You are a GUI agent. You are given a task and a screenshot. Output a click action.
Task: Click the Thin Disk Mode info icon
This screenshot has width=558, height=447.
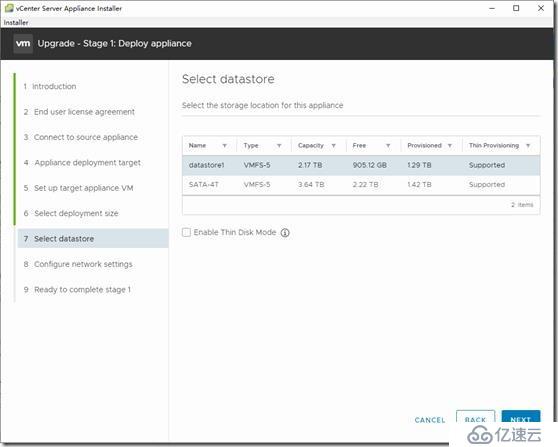pos(285,233)
